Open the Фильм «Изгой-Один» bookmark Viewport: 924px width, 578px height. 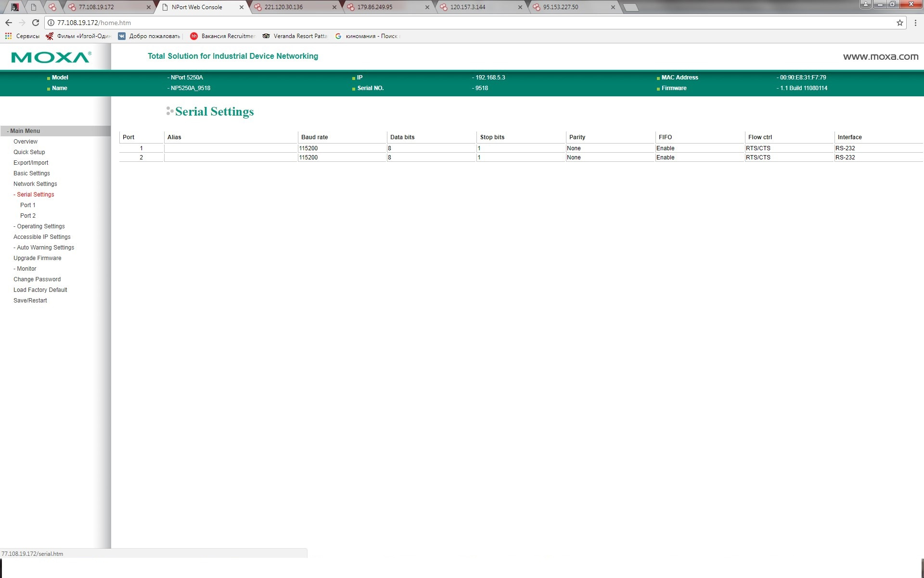pos(78,36)
